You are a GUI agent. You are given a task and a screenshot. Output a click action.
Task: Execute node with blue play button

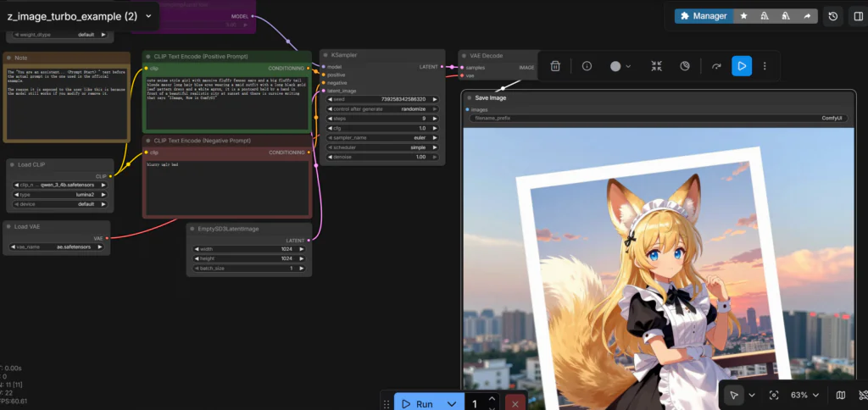tap(742, 66)
